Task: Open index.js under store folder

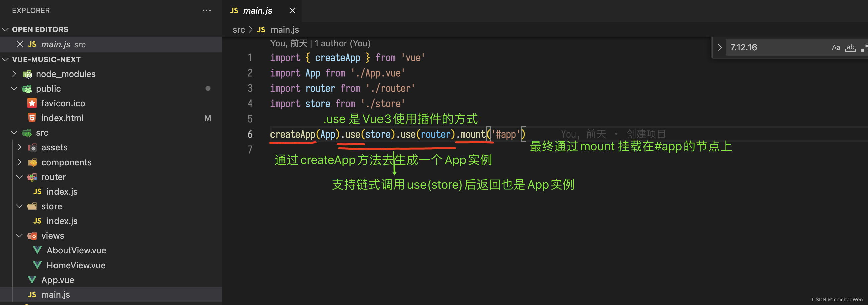Action: 62,221
